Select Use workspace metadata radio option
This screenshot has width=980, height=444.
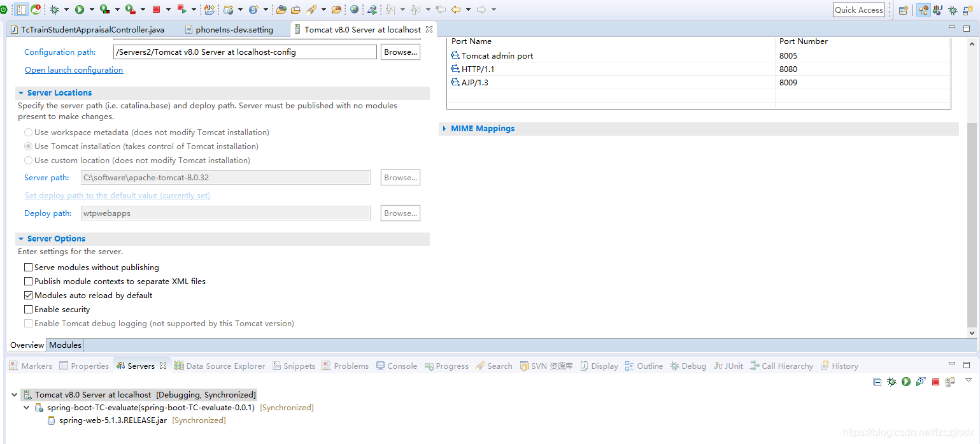click(28, 132)
